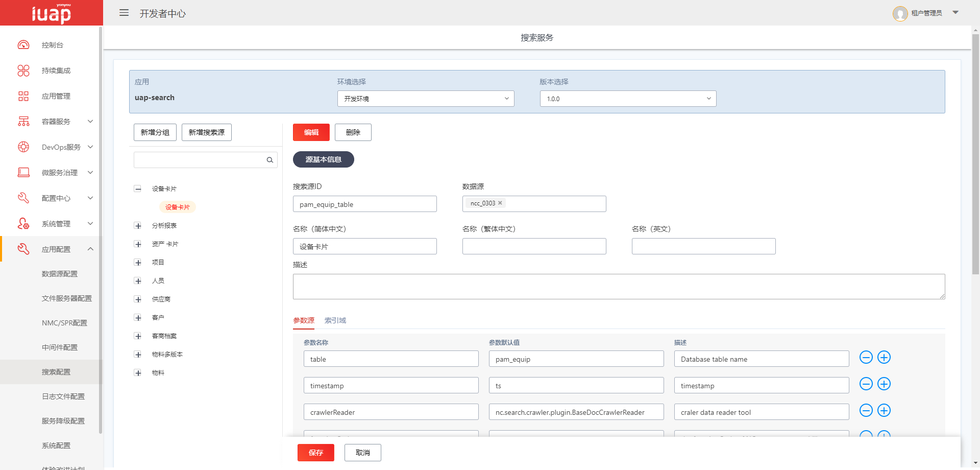Click the iuap logo
The height and width of the screenshot is (470, 980).
click(51, 13)
